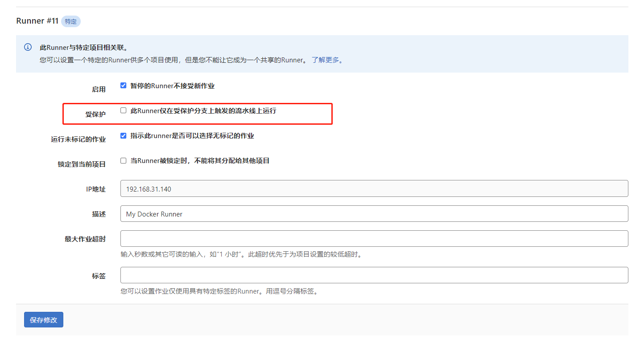644x339 pixels.
Task: Click the info circle icon in the blue notice
Action: [x=28, y=47]
